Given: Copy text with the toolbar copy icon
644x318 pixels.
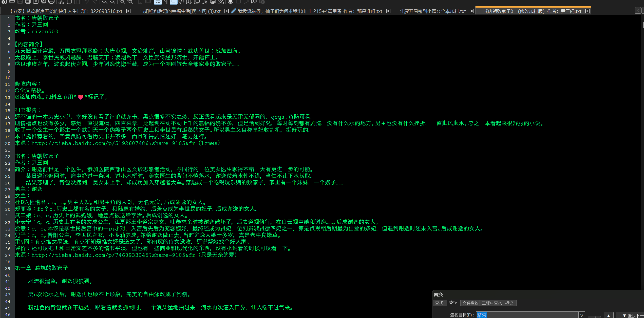Looking at the screenshot, I should 69,2.
